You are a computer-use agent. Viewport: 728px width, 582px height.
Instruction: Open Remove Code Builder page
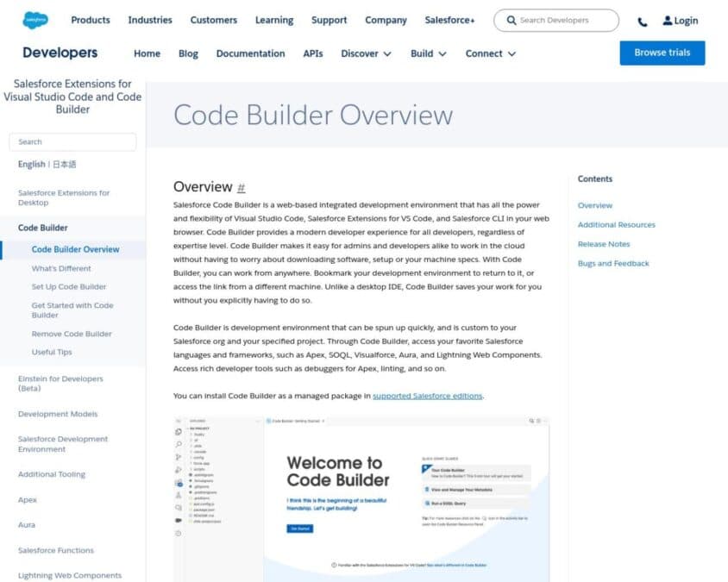(x=72, y=334)
